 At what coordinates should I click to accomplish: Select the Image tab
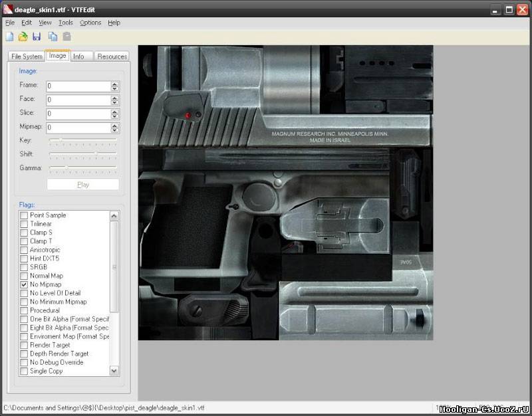(57, 56)
